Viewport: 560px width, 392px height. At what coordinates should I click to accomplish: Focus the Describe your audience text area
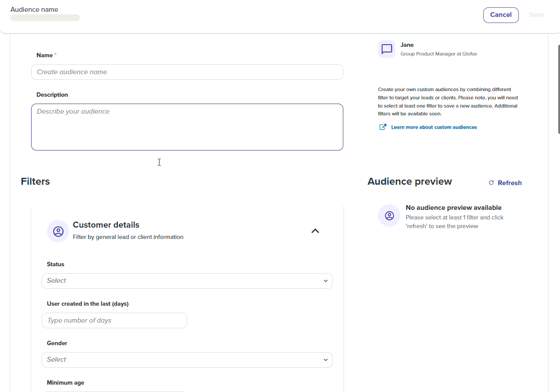pyautogui.click(x=187, y=127)
